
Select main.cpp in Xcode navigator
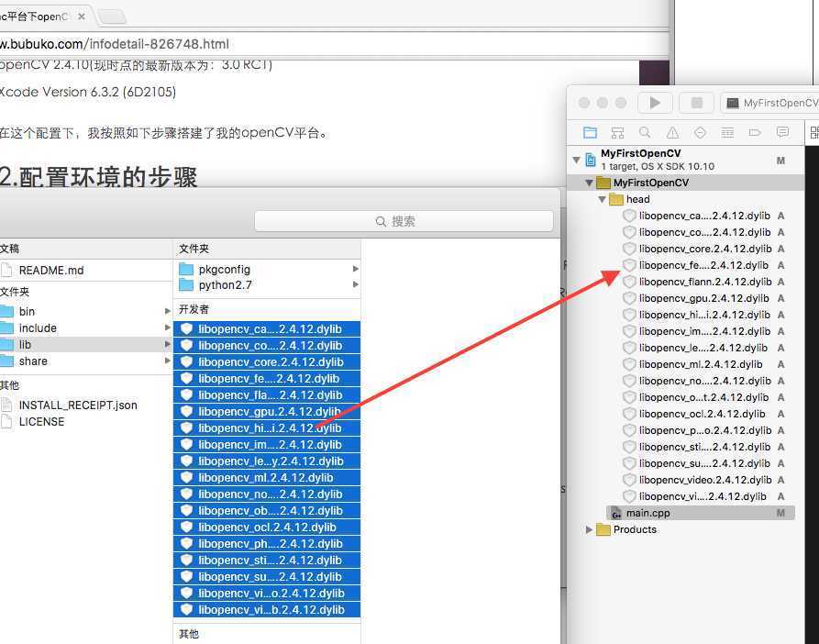701,513
